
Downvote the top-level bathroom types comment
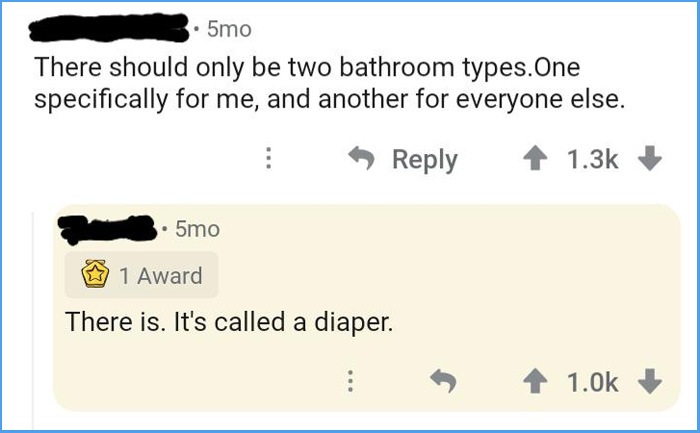(650, 160)
